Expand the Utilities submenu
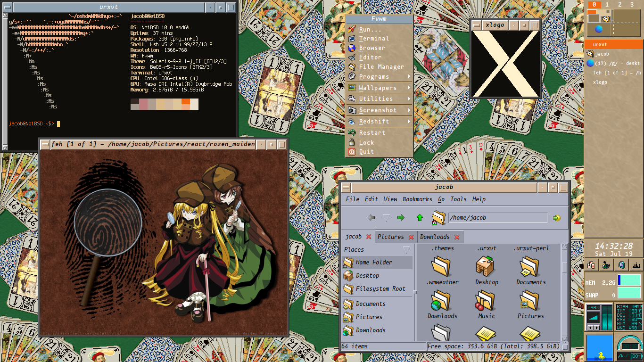This screenshot has height=362, width=644. coord(409,99)
